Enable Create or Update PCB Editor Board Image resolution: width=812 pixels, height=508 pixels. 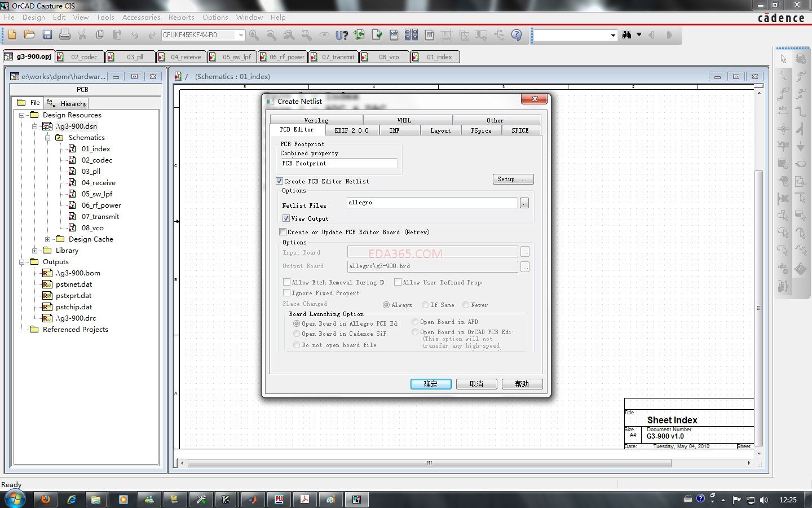point(283,232)
